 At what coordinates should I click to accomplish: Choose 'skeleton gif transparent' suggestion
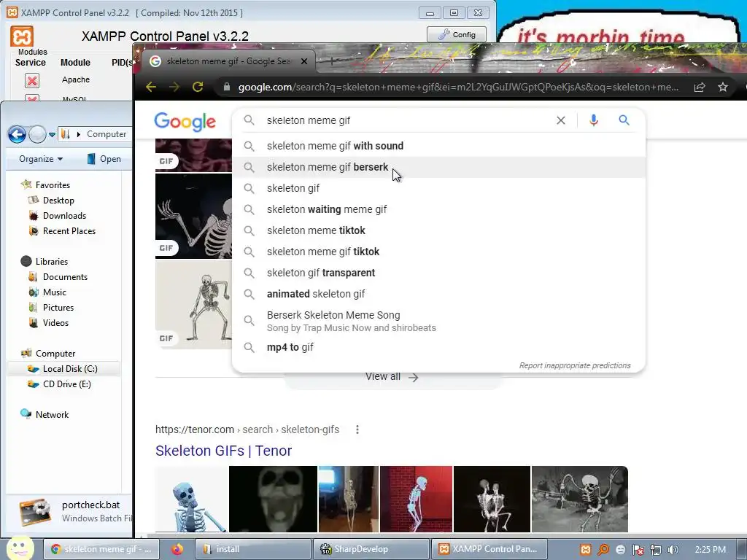click(x=438, y=273)
